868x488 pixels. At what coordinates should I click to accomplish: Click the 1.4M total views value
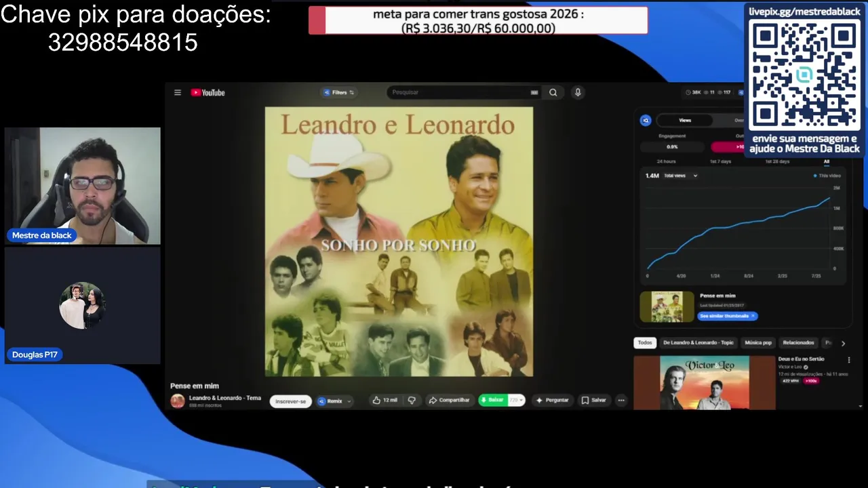pos(652,176)
